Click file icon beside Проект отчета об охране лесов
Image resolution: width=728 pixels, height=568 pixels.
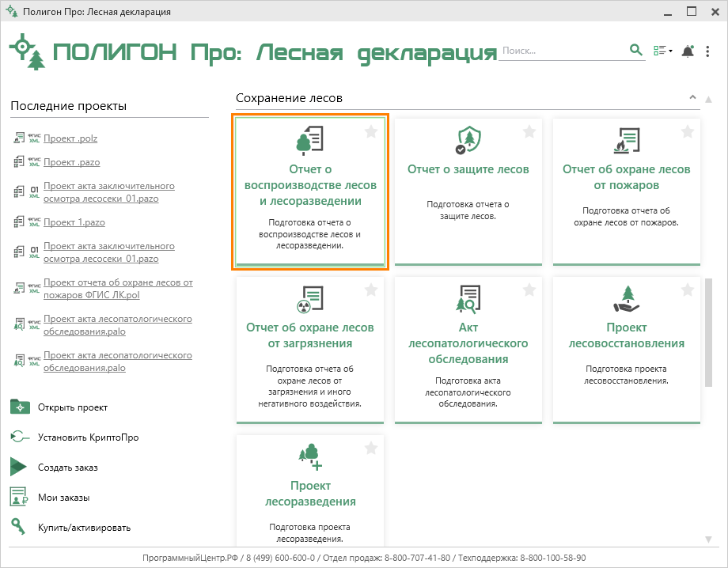[x=19, y=288]
